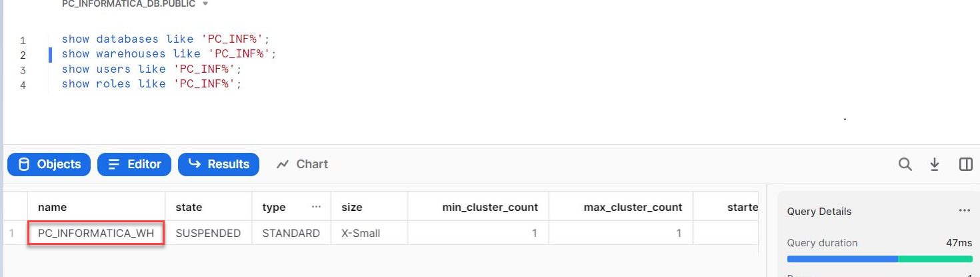Toggle the split panel view icon
980x277 pixels.
(x=965, y=164)
